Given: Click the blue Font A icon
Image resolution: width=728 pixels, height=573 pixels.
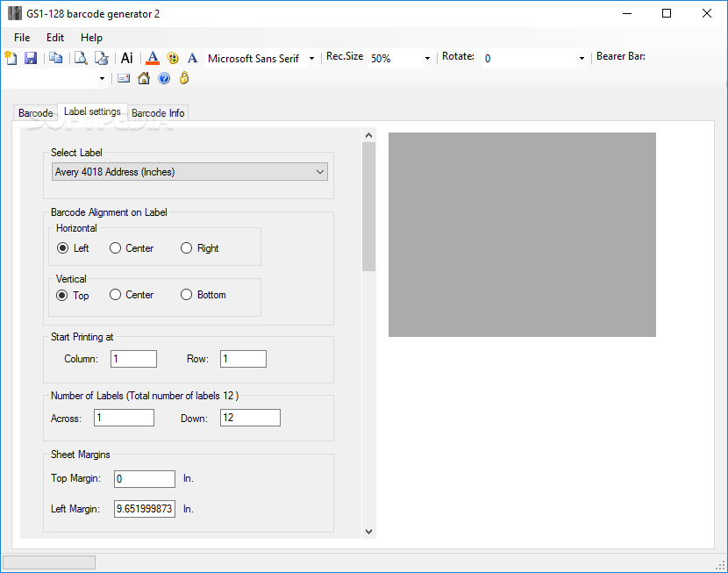Looking at the screenshot, I should tap(192, 58).
